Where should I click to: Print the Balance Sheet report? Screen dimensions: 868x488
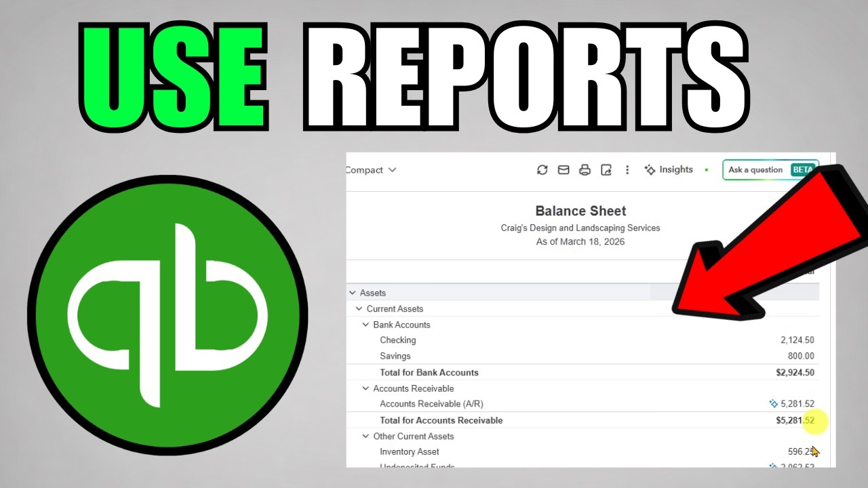[x=585, y=170]
